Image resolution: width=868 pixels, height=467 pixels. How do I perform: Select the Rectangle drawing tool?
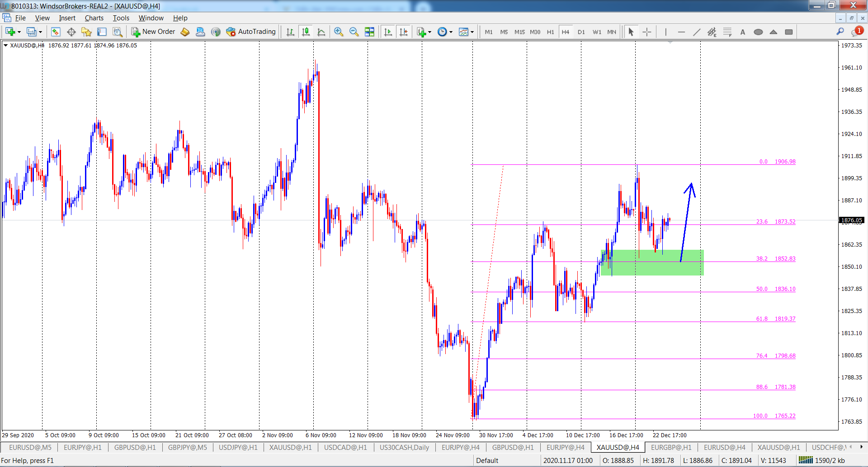[x=789, y=32]
